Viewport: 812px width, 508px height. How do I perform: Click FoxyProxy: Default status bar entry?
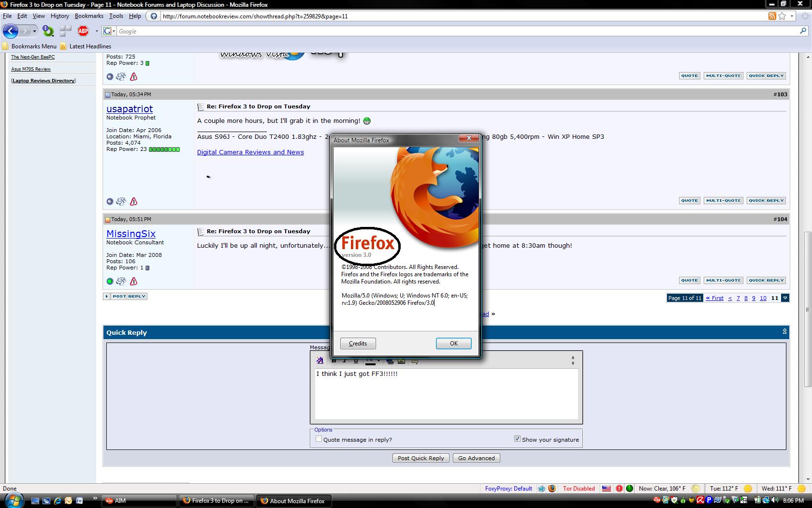coord(508,489)
